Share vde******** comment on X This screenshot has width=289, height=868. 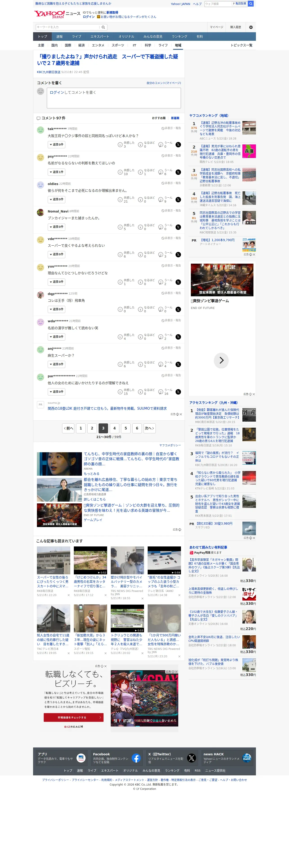178,255
